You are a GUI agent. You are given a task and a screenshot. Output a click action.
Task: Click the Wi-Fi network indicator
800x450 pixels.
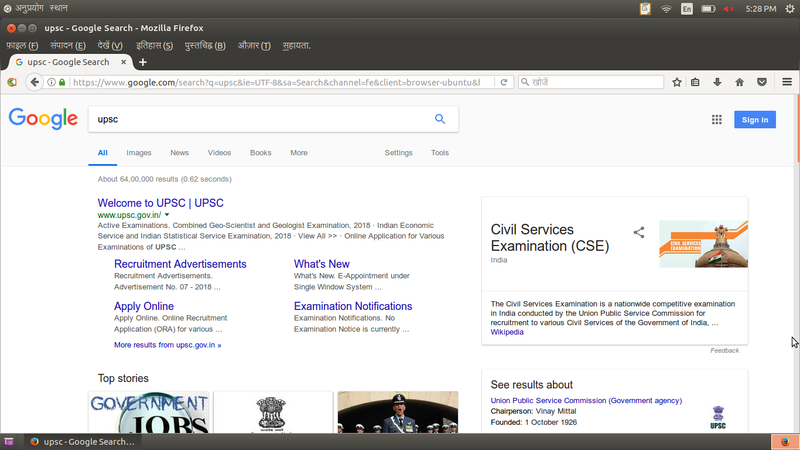click(x=666, y=9)
